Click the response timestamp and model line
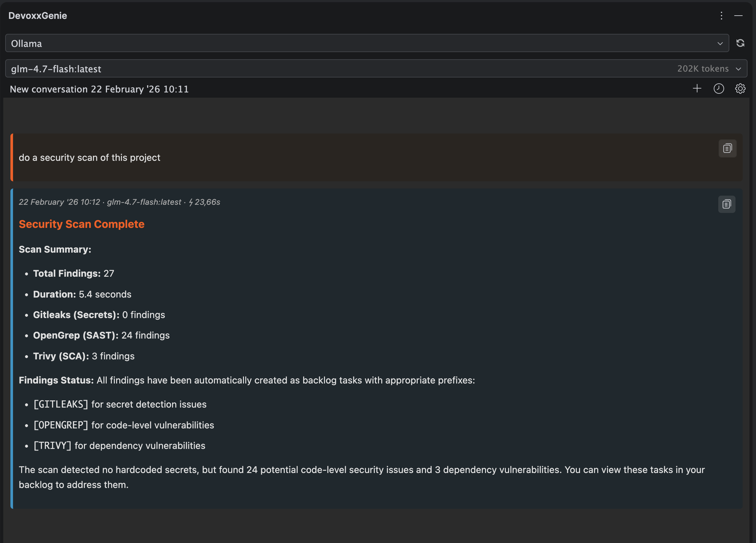The height and width of the screenshot is (543, 756). pyautogui.click(x=119, y=202)
